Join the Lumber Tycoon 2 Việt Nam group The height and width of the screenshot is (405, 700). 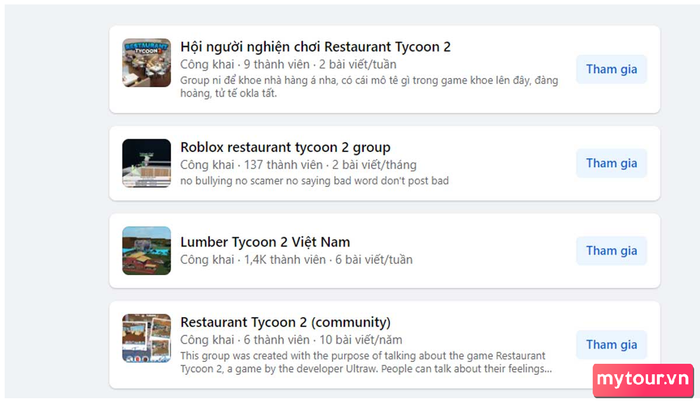(x=611, y=251)
